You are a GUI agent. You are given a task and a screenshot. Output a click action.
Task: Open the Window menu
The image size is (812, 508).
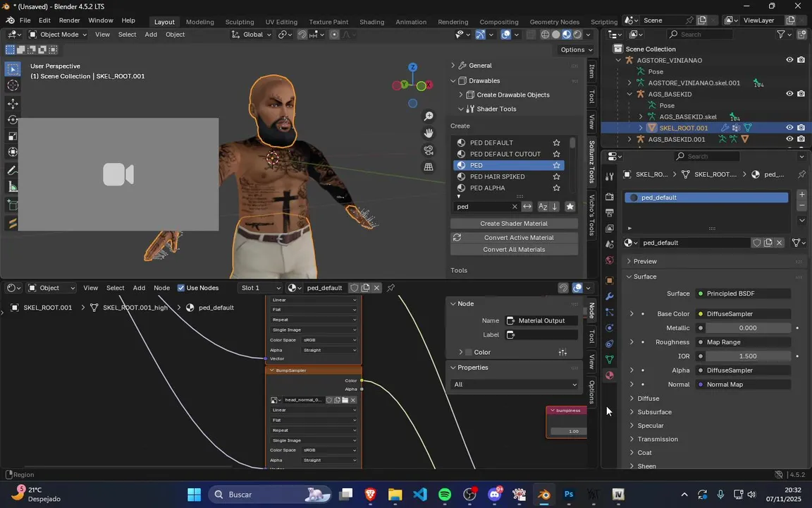point(101,20)
